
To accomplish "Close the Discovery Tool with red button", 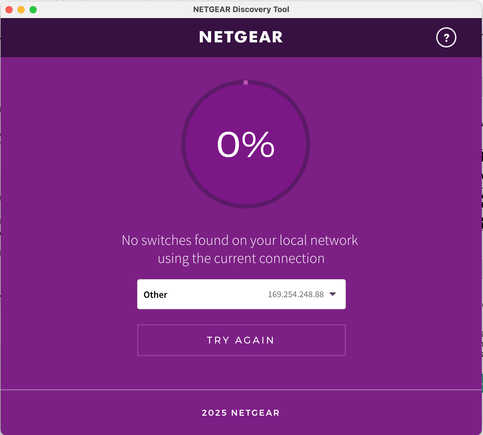I will [9, 10].
